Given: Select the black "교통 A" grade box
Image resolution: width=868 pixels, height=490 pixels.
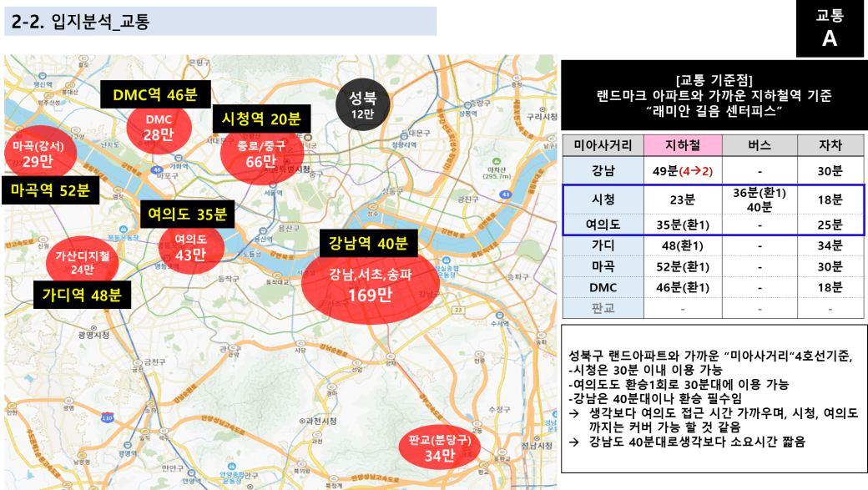Looking at the screenshot, I should pyautogui.click(x=830, y=28).
